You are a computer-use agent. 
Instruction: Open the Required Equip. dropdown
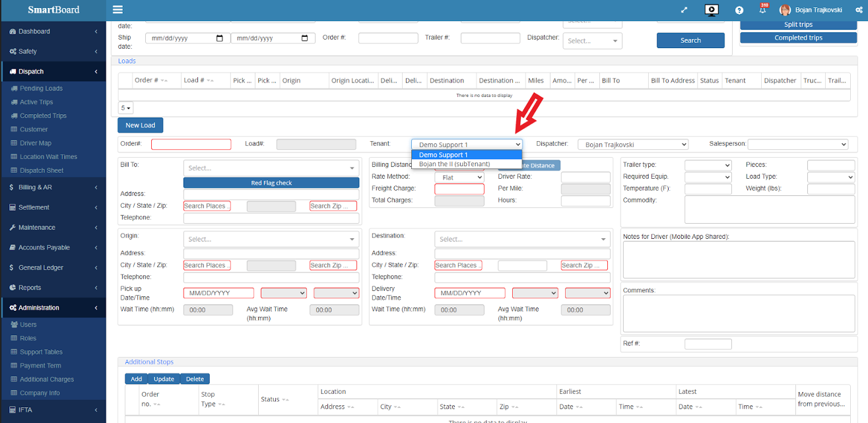[708, 177]
